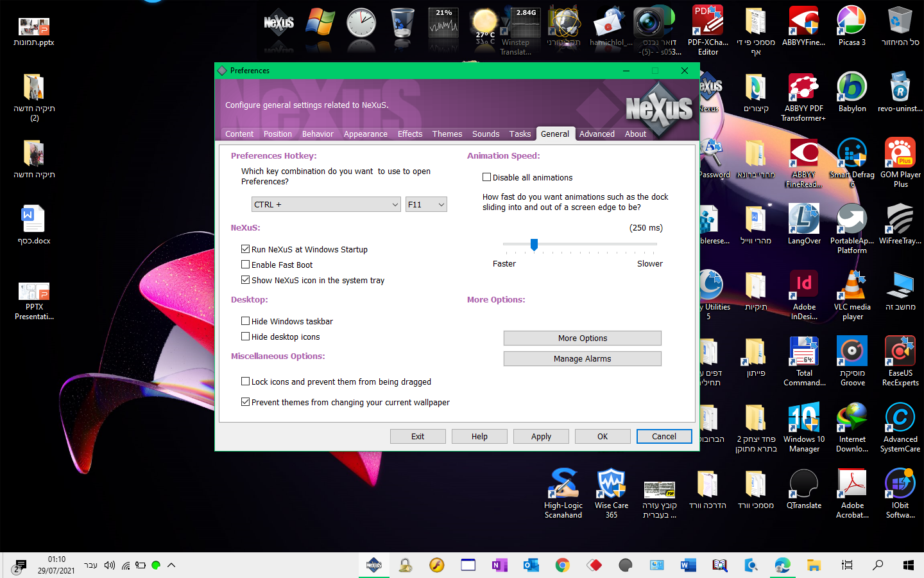Open QTranslate desktop icon

coord(804,489)
